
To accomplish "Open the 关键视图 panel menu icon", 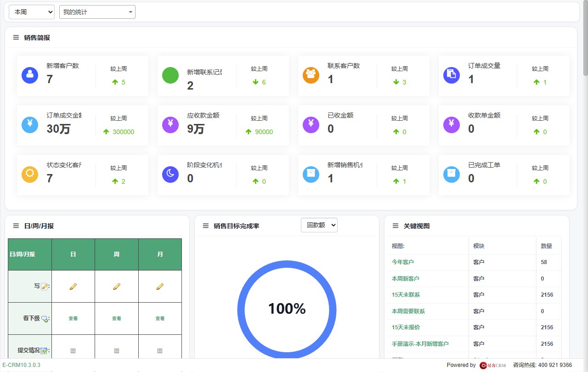I will (396, 226).
